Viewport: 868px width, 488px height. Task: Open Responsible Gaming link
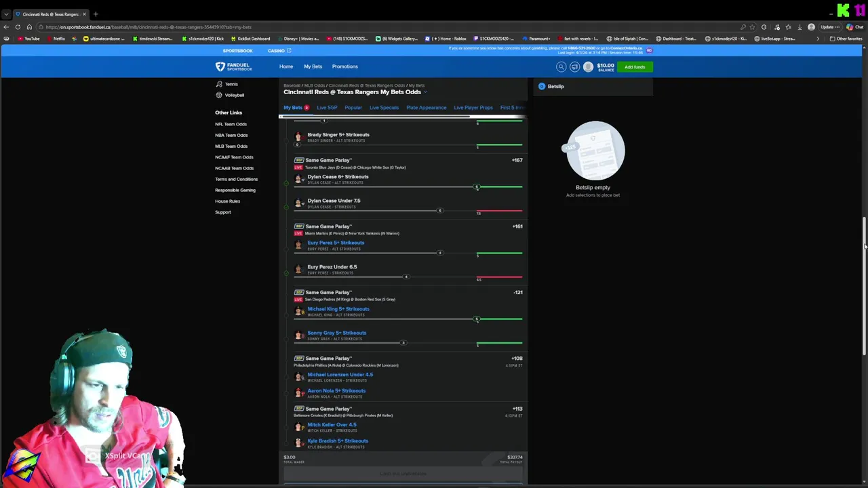coord(235,190)
